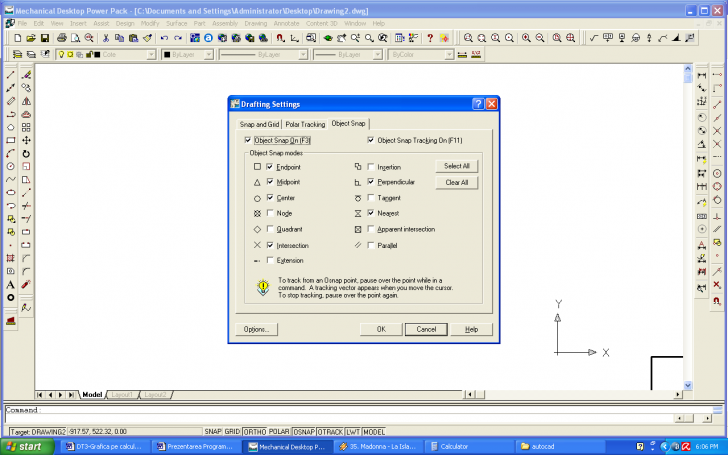
Task: Click the Redo arrow icon
Action: tap(177, 38)
